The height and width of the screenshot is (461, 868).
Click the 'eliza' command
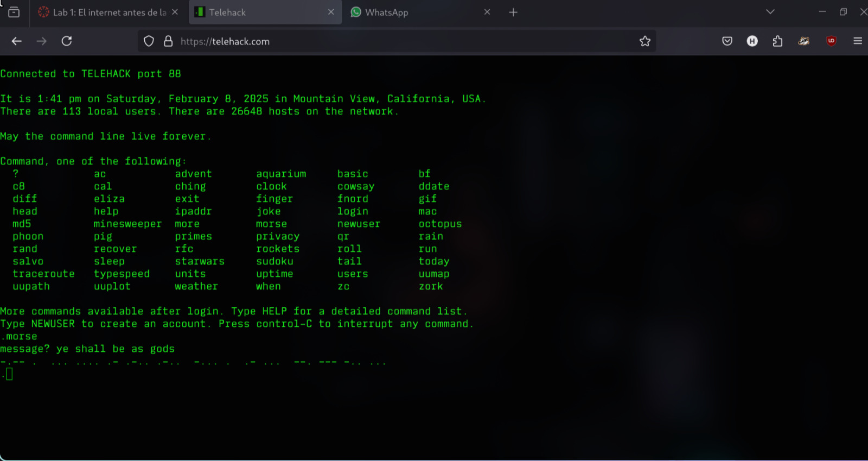(x=109, y=199)
